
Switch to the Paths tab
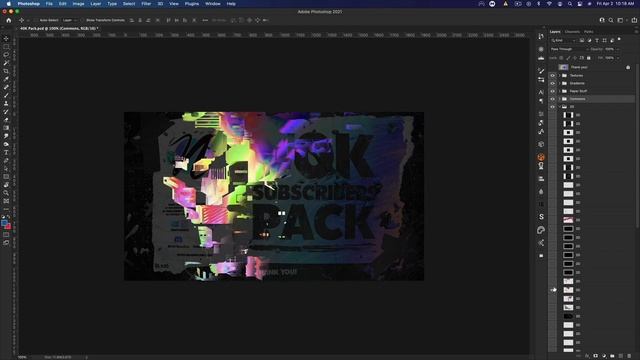point(589,31)
